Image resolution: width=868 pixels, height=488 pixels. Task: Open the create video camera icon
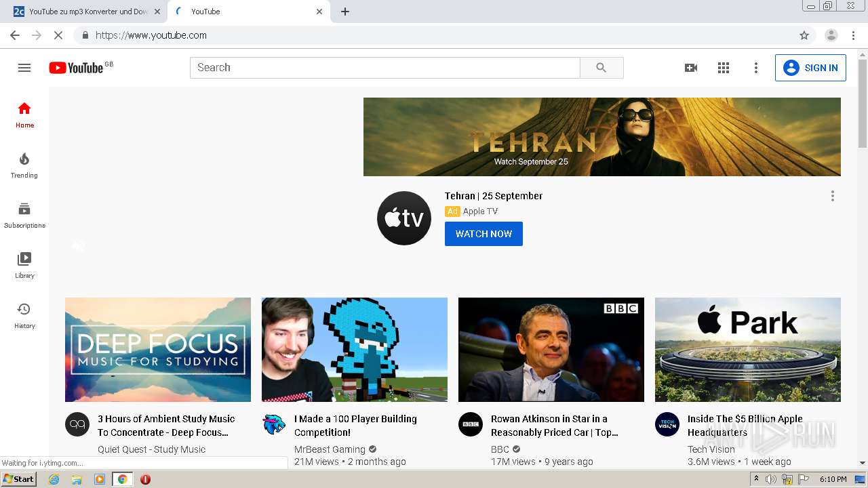click(x=691, y=68)
